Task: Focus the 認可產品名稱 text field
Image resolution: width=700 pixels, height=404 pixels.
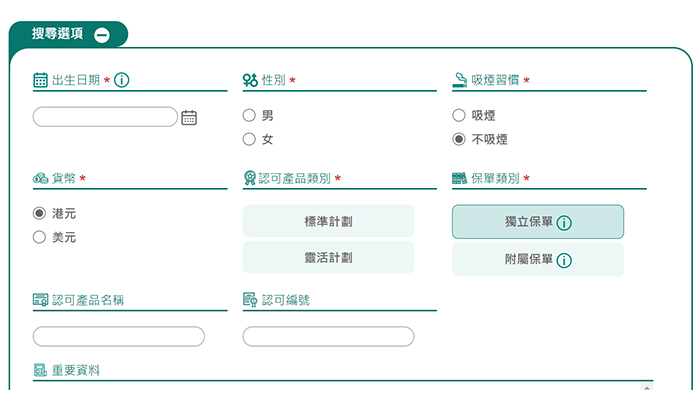Action: (119, 337)
